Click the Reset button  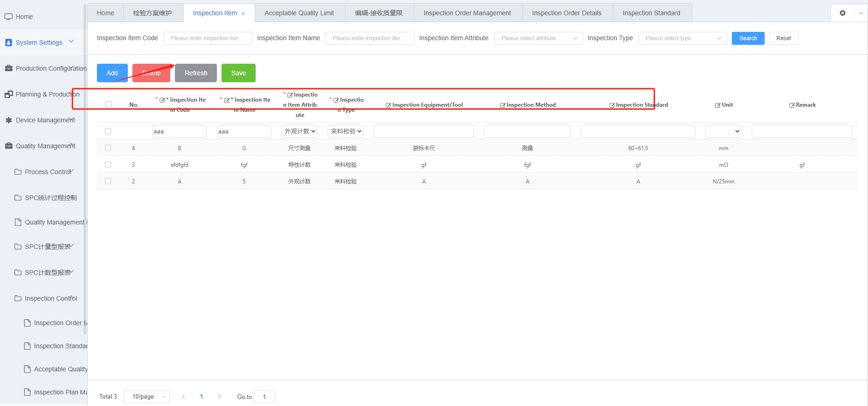(x=784, y=38)
